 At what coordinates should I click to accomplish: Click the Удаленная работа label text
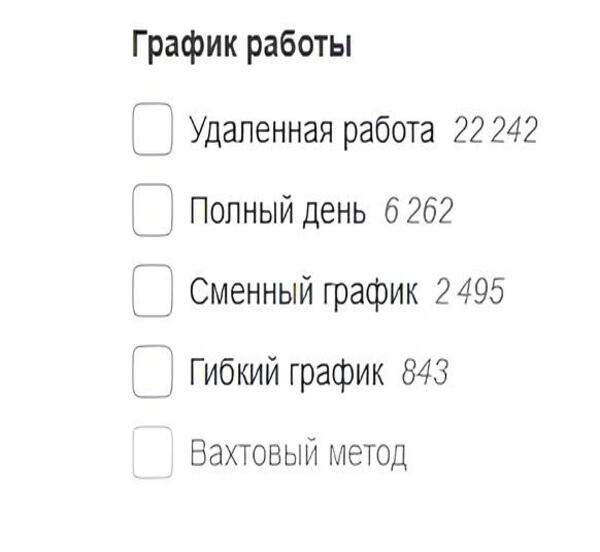tap(312, 131)
